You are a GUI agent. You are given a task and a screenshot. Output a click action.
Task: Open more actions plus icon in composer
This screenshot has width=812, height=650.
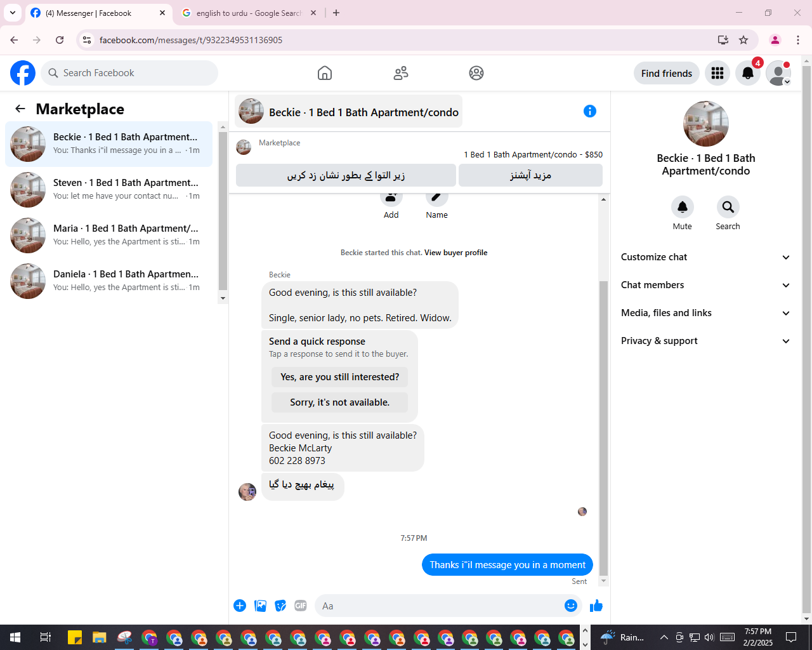[240, 606]
